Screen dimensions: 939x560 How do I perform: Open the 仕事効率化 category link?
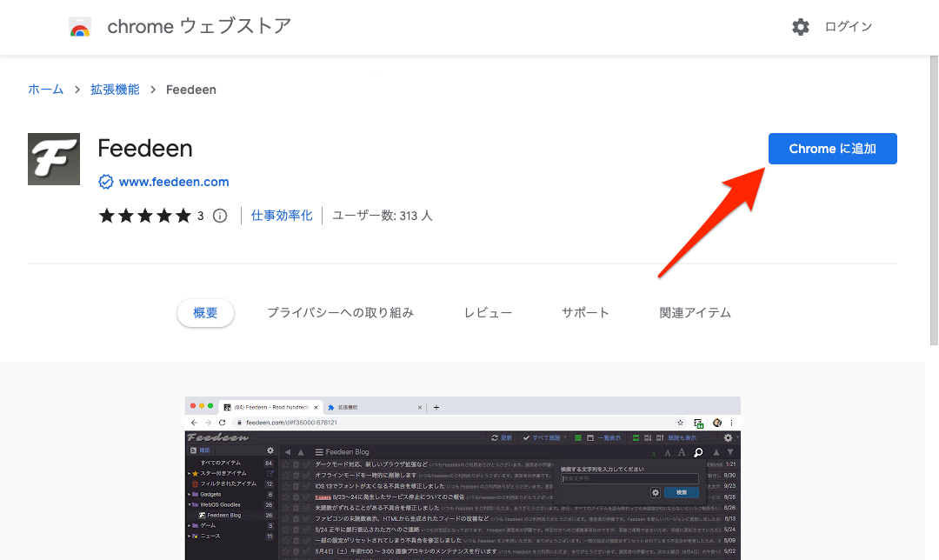(282, 216)
